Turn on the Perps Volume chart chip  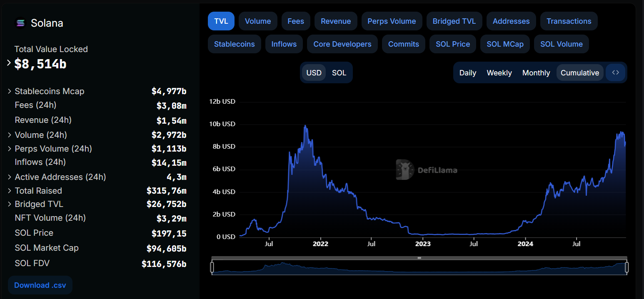392,21
